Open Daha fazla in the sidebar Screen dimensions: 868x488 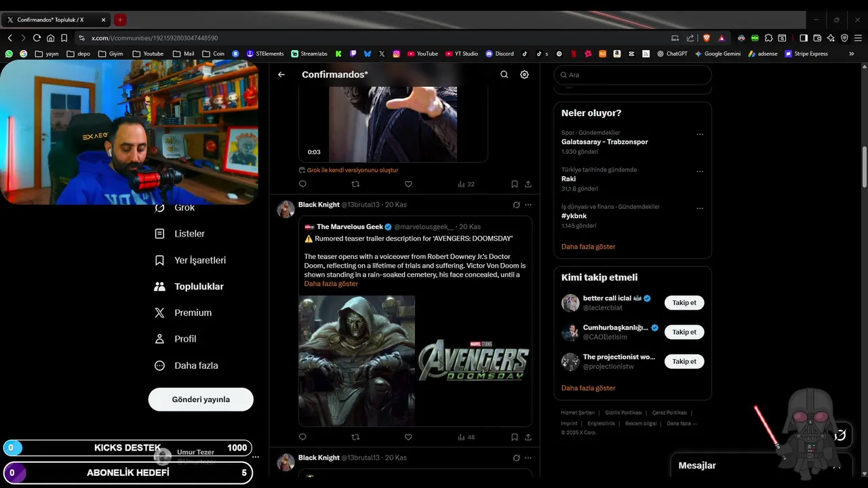[x=186, y=365]
